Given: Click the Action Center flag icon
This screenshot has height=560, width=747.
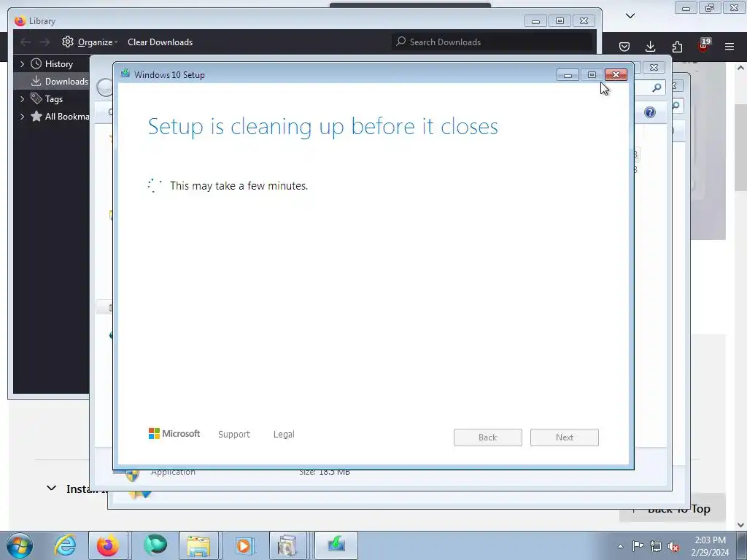Looking at the screenshot, I should pyautogui.click(x=638, y=546).
